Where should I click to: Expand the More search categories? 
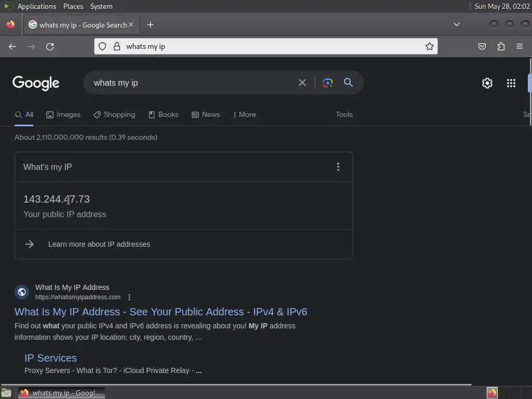[x=245, y=115]
